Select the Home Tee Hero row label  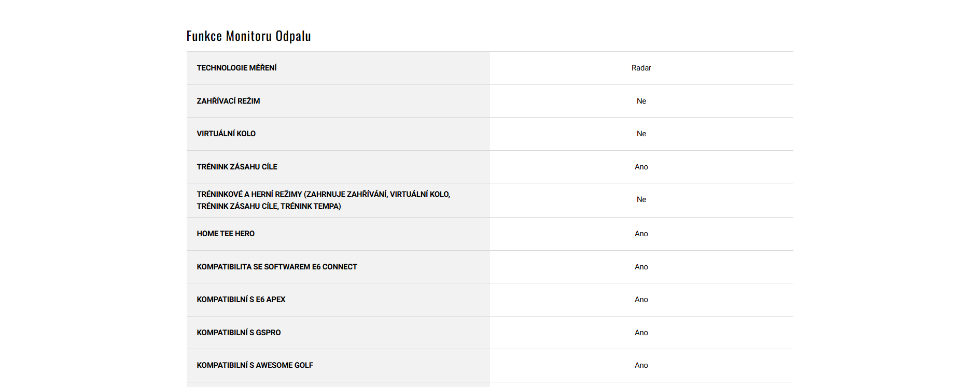tap(226, 234)
